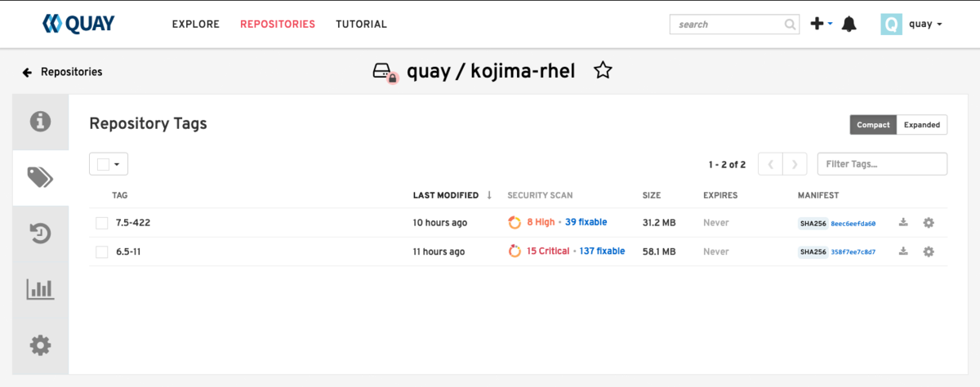Select the checkbox for tag 7.5-422

point(102,223)
